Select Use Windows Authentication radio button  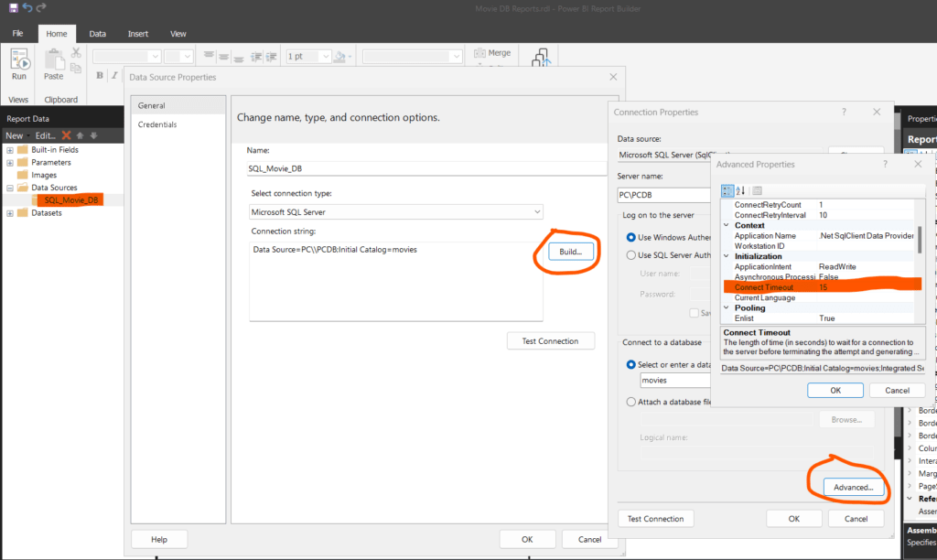pyautogui.click(x=631, y=237)
